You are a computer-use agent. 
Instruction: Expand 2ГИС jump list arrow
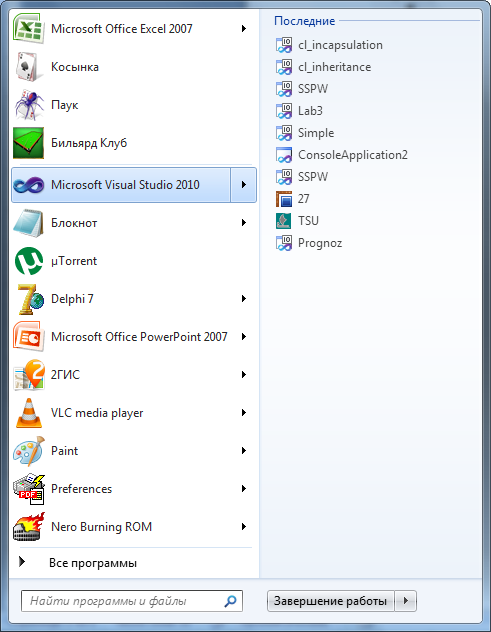(243, 375)
